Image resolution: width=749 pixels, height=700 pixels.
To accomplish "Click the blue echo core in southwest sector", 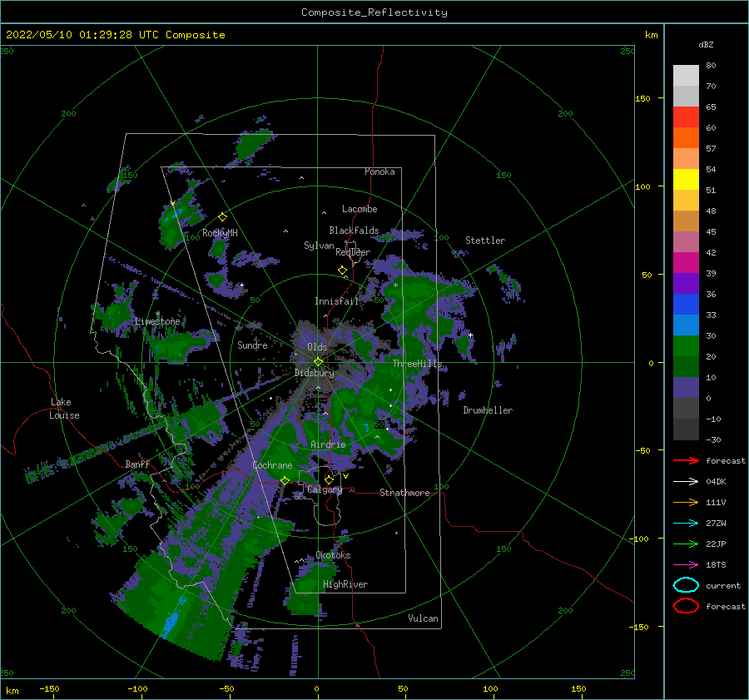I will pos(172,621).
